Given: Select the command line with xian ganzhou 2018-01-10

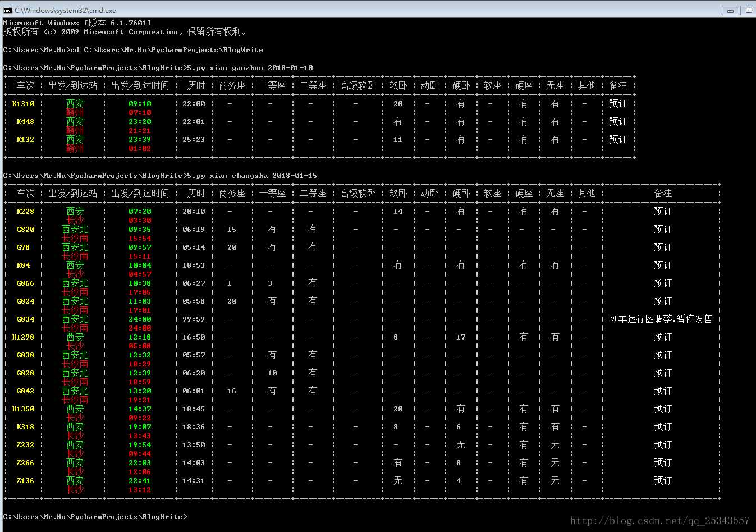Looking at the screenshot, I should point(158,68).
